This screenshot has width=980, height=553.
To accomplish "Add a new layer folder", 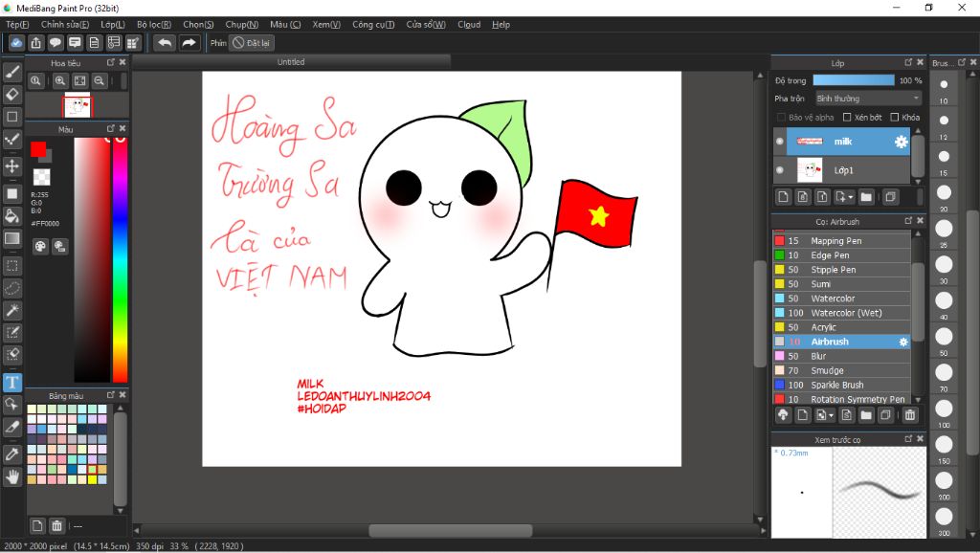I will (x=865, y=197).
